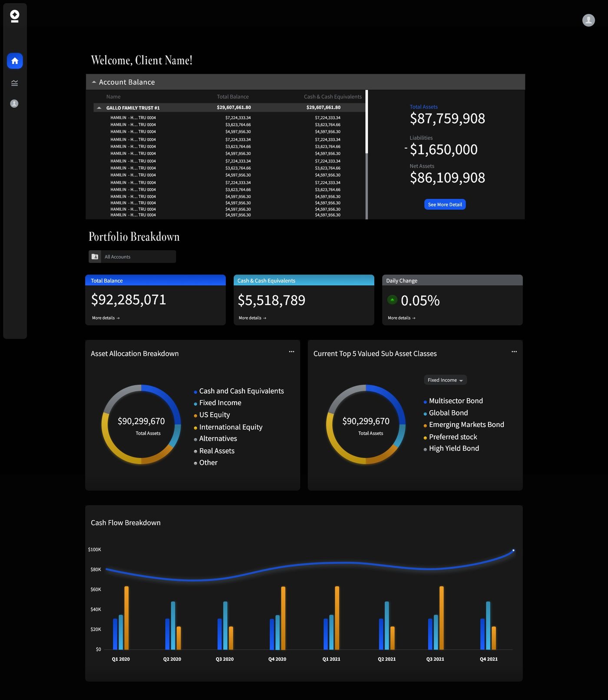Sort by the Total Balance column header
Screen dimensions: 608x700
233,97
